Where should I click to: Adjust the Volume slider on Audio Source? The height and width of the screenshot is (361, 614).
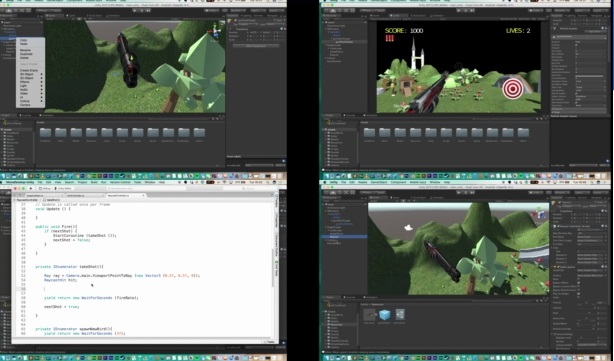click(586, 308)
